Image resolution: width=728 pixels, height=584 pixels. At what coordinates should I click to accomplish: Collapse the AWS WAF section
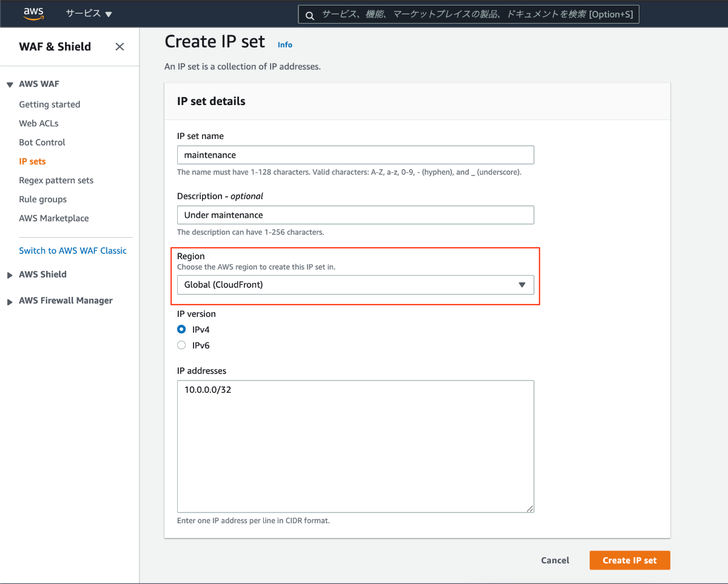(10, 85)
